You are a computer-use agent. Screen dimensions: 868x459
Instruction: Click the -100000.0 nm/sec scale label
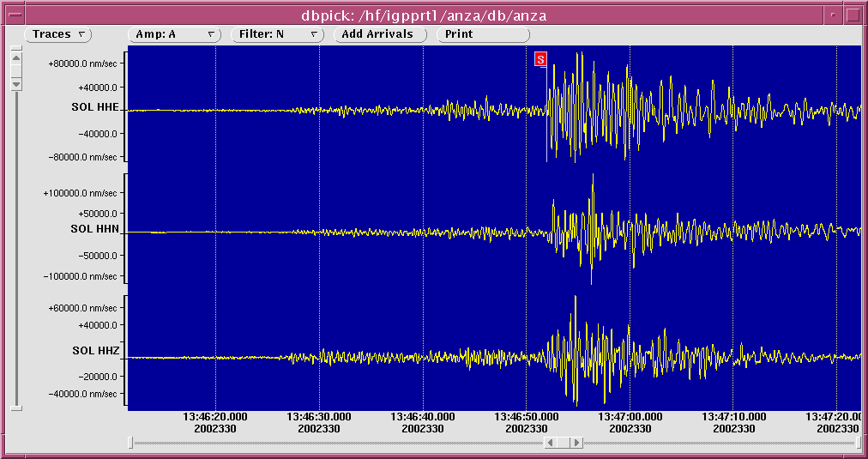[81, 276]
